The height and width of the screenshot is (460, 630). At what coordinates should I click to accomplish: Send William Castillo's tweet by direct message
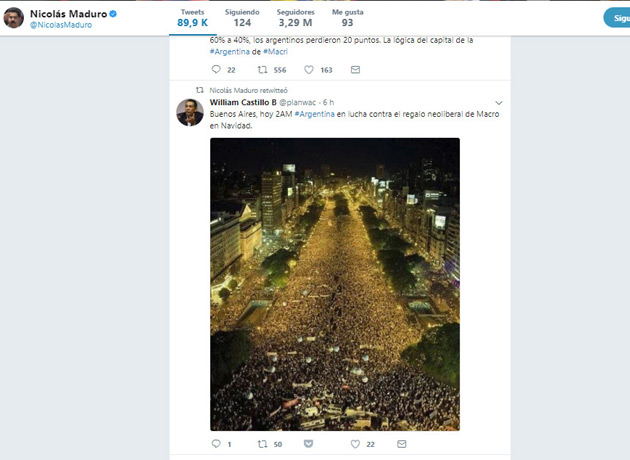pyautogui.click(x=400, y=444)
